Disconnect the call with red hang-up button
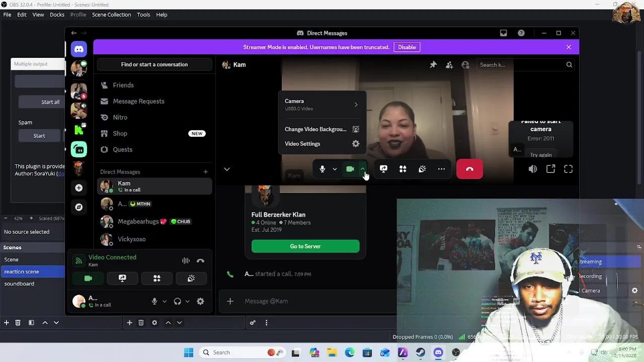This screenshot has height=362, width=644. [x=469, y=169]
